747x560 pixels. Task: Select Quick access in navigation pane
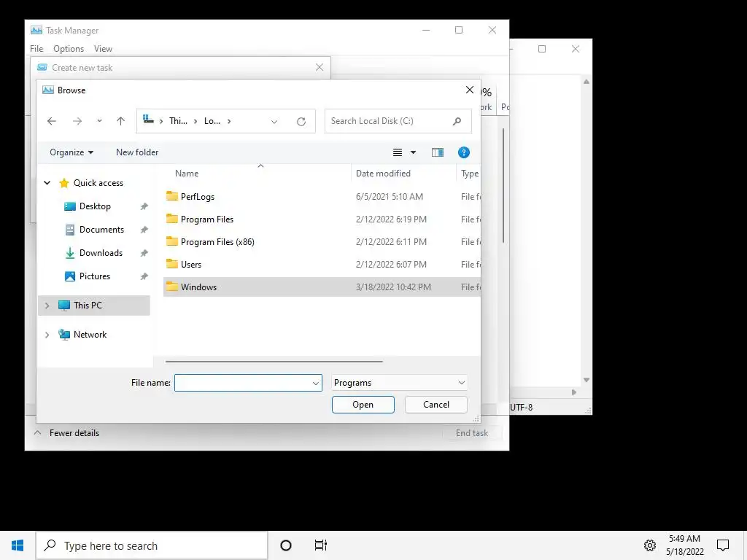(98, 183)
